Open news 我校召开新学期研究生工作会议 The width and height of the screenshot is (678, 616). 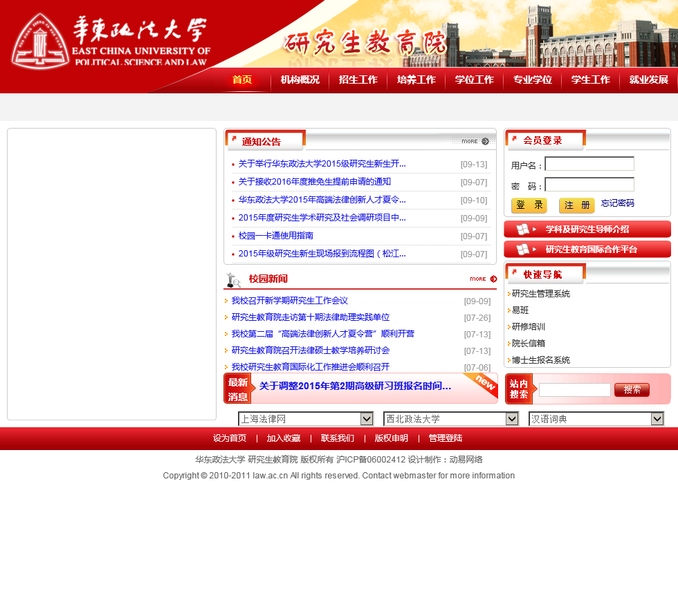click(290, 301)
